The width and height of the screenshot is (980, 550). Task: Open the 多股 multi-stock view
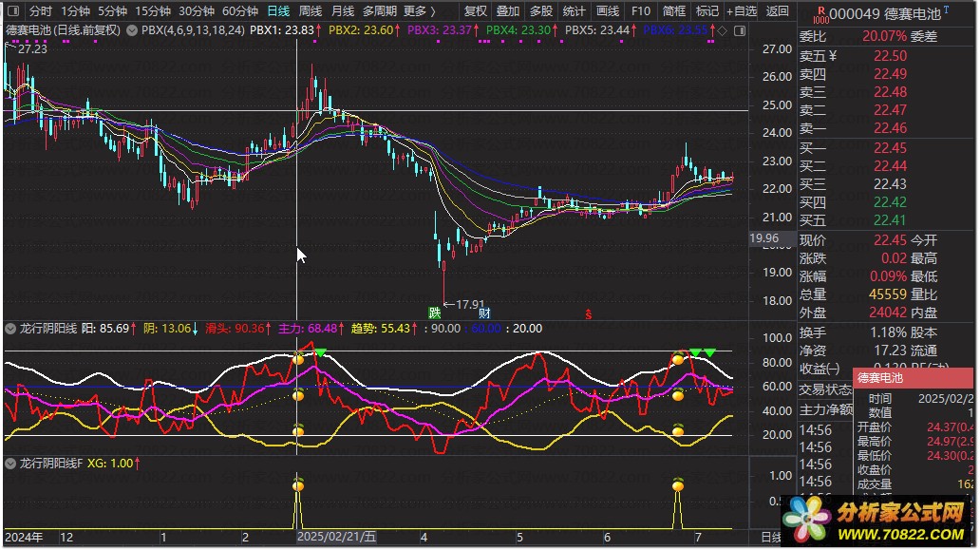click(541, 11)
